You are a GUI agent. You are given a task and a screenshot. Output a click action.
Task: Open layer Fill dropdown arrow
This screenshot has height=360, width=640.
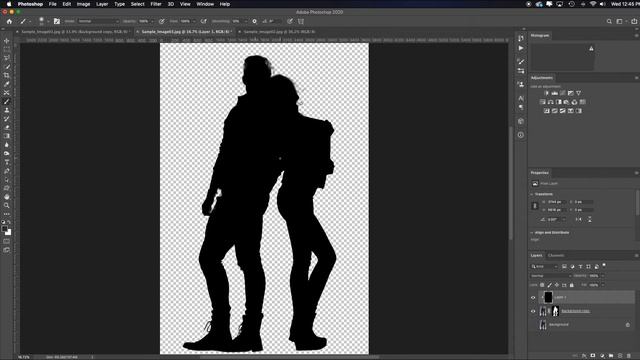coord(602,285)
